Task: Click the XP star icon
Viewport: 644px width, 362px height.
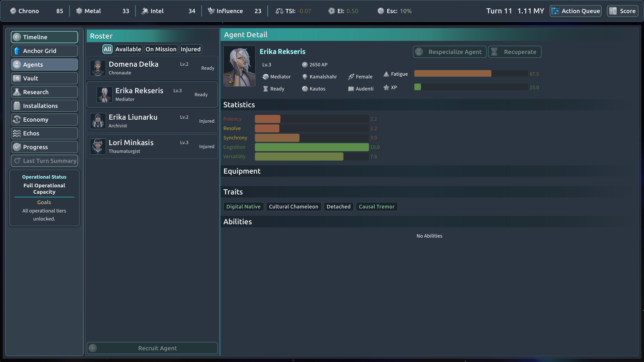Action: pos(386,87)
